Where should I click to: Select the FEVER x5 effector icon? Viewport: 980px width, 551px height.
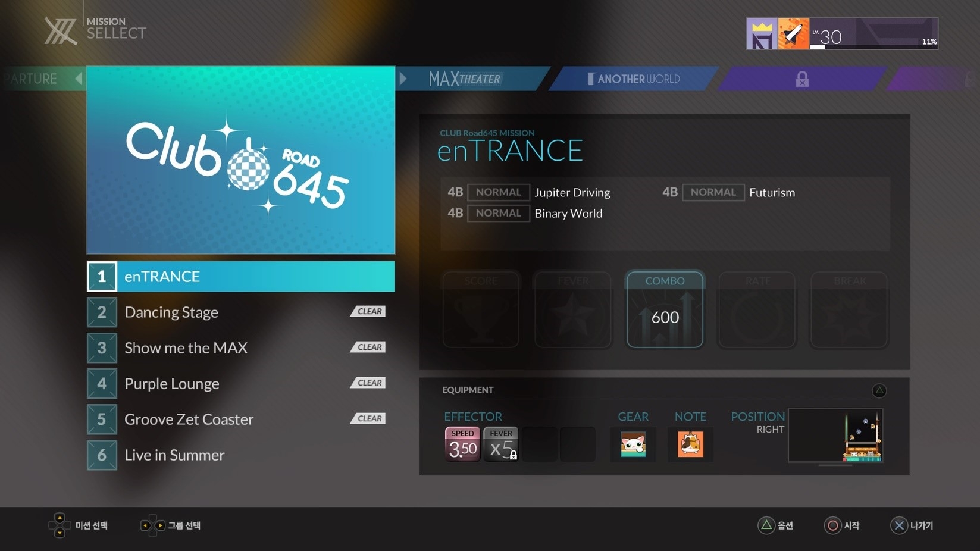pos(501,444)
